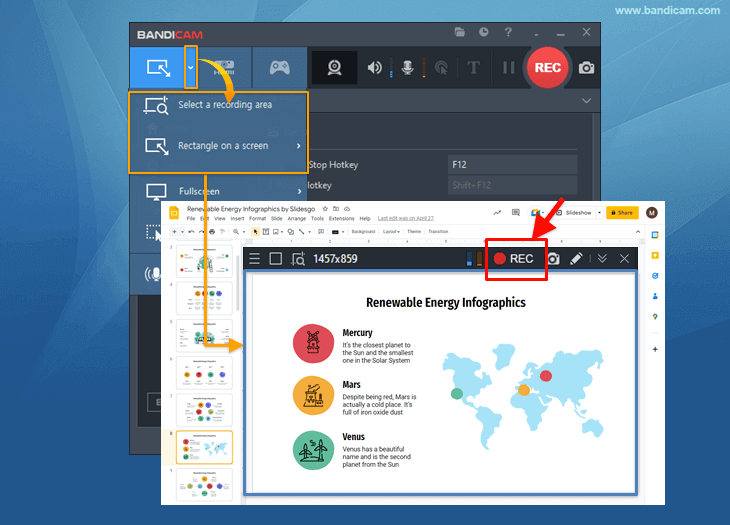This screenshot has width=730, height=525.
Task: Open the Layout dropdown
Action: (x=391, y=232)
